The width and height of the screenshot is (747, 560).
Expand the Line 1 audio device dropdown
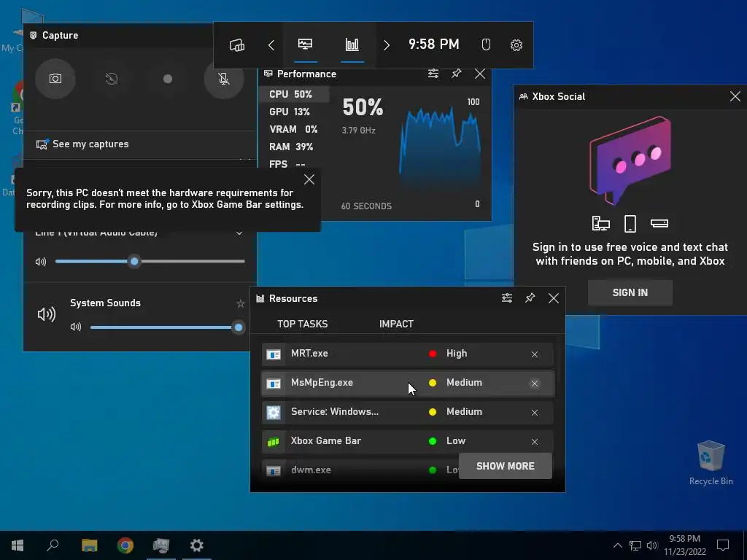coord(239,233)
